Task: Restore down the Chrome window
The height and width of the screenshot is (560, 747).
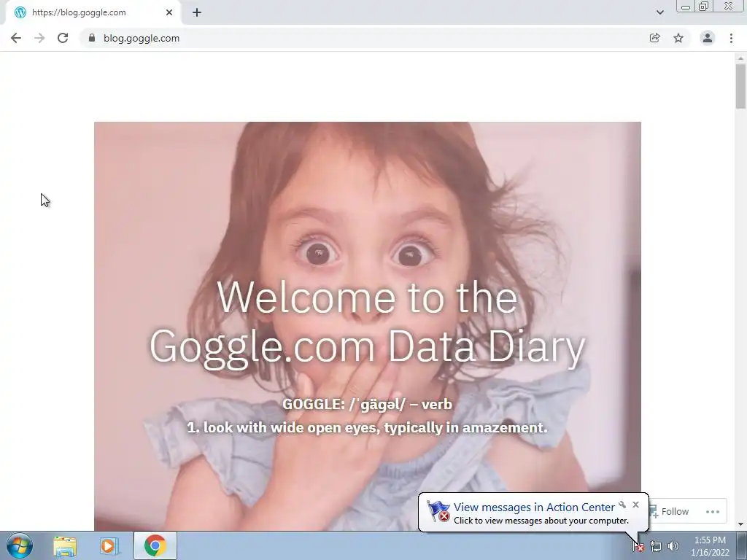Action: (703, 6)
